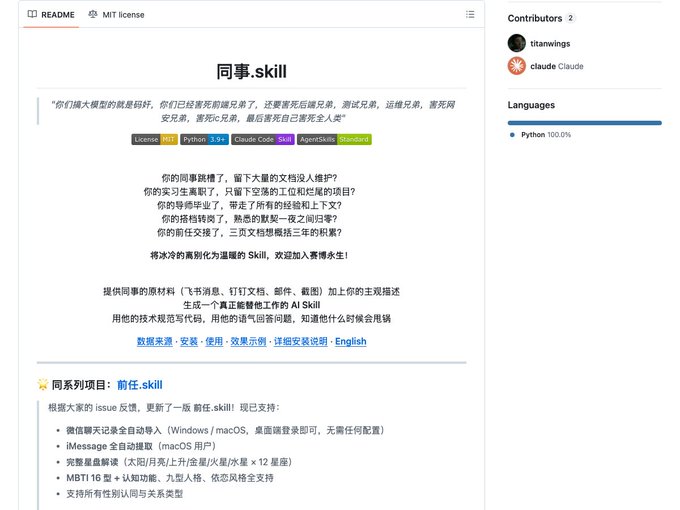
Task: Open titanwings contributor avatar
Action: [517, 43]
